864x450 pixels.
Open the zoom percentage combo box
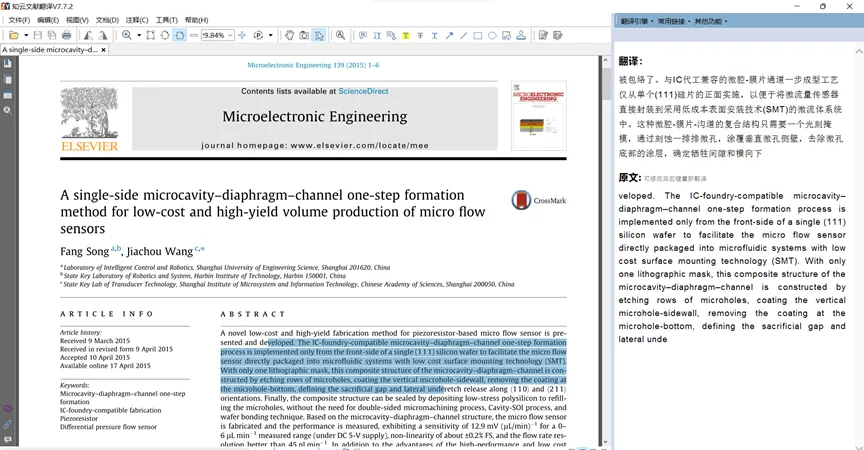pos(218,35)
